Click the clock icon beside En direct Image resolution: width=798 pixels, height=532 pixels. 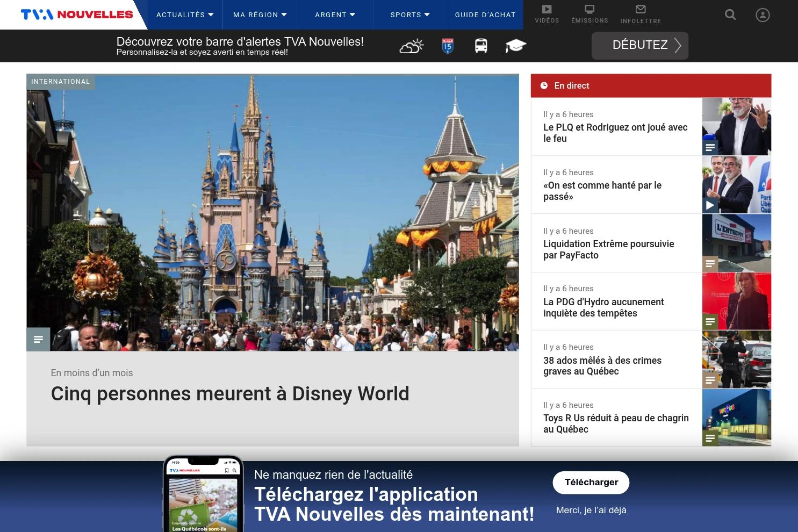point(544,85)
